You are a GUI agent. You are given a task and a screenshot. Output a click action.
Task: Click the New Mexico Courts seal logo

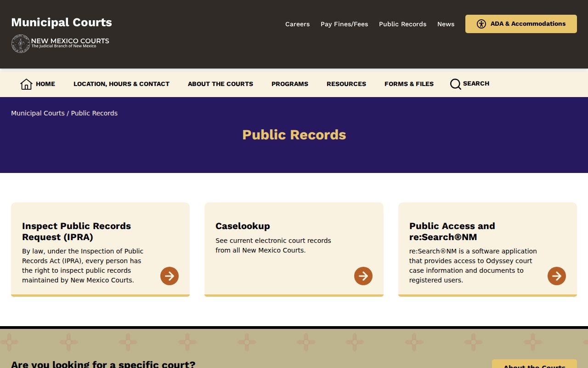click(x=21, y=44)
